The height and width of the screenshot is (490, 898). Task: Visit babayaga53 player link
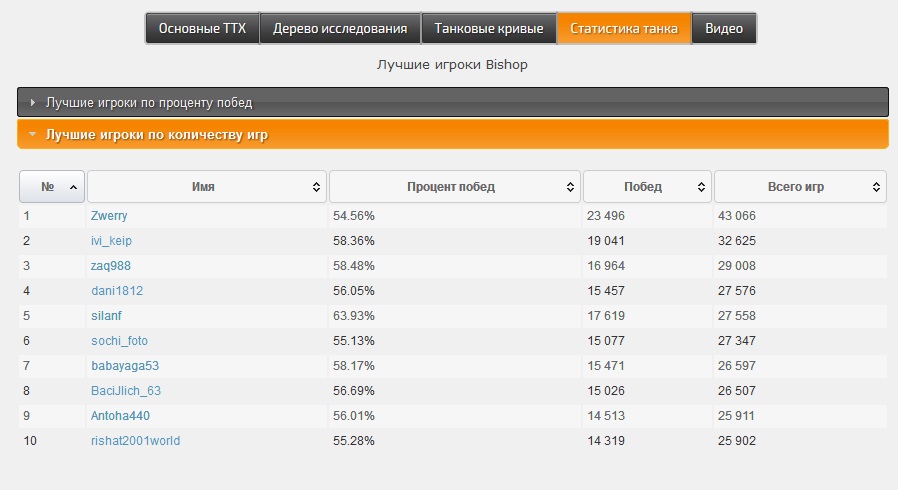pos(125,366)
